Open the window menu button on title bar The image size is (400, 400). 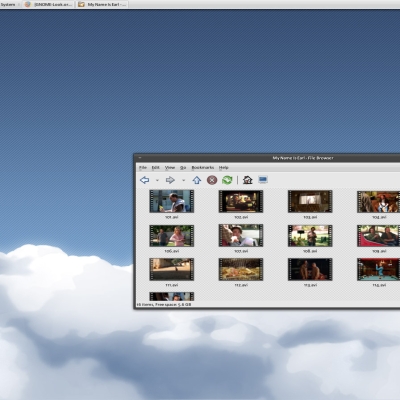[x=140, y=158]
